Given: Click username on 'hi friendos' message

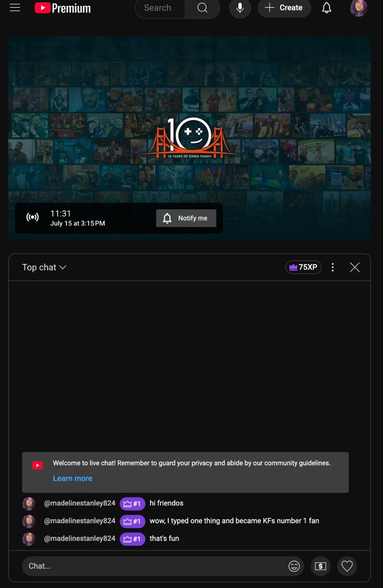Looking at the screenshot, I should (80, 503).
